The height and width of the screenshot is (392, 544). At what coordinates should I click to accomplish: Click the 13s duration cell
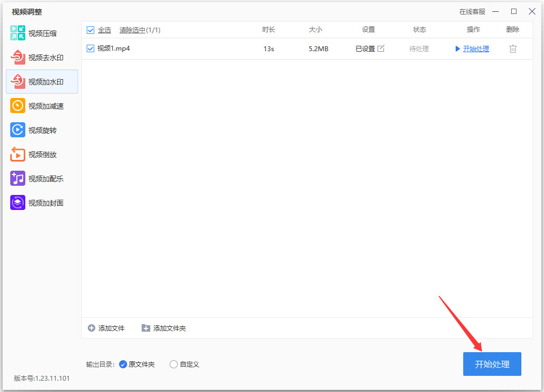(x=269, y=49)
